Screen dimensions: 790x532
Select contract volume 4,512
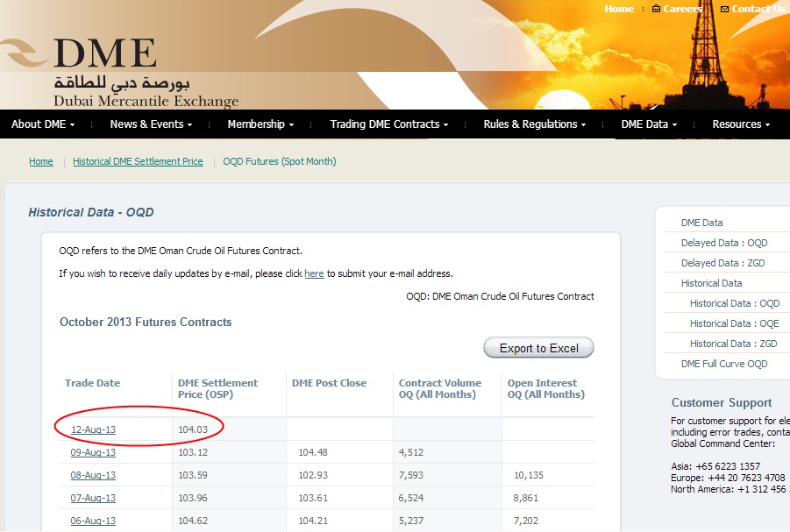tap(411, 452)
